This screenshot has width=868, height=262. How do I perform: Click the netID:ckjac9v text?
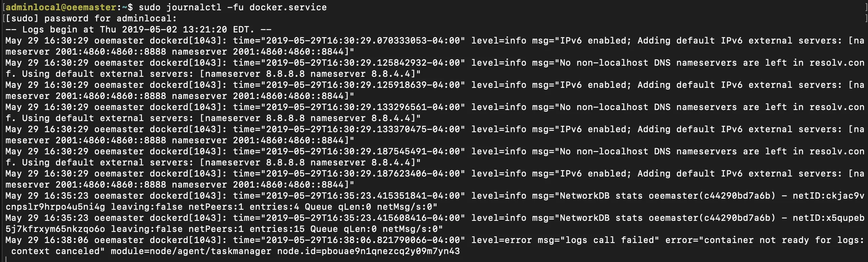828,196
